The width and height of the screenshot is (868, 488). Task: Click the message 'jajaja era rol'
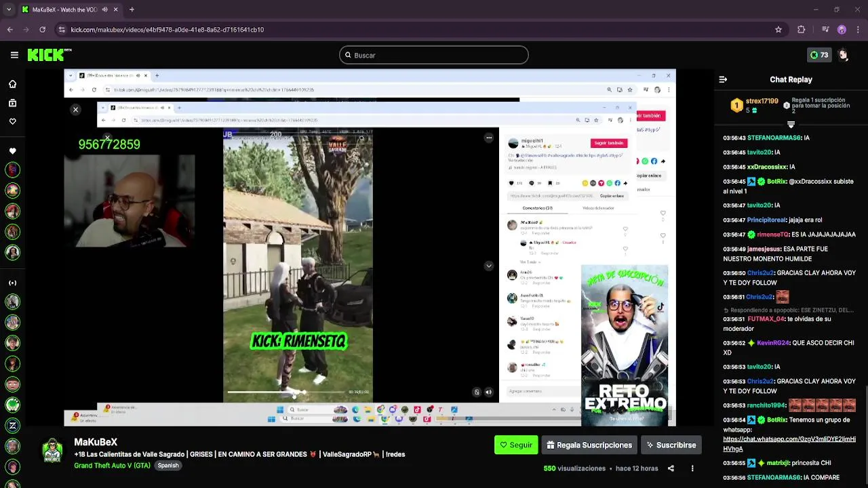806,220
